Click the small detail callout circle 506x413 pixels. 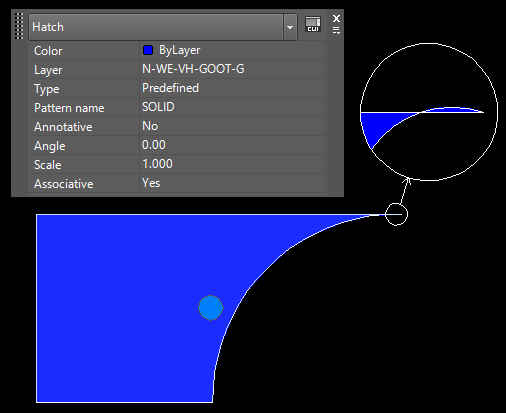click(x=396, y=214)
